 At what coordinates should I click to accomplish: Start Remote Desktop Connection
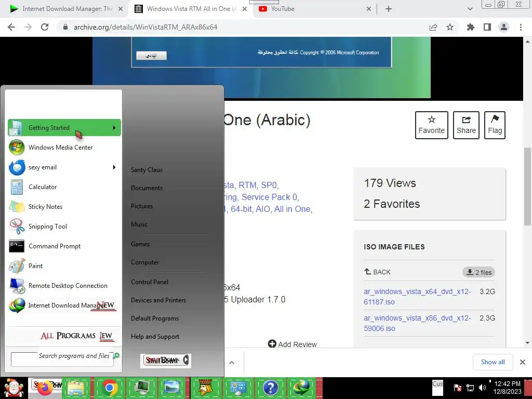click(x=64, y=286)
